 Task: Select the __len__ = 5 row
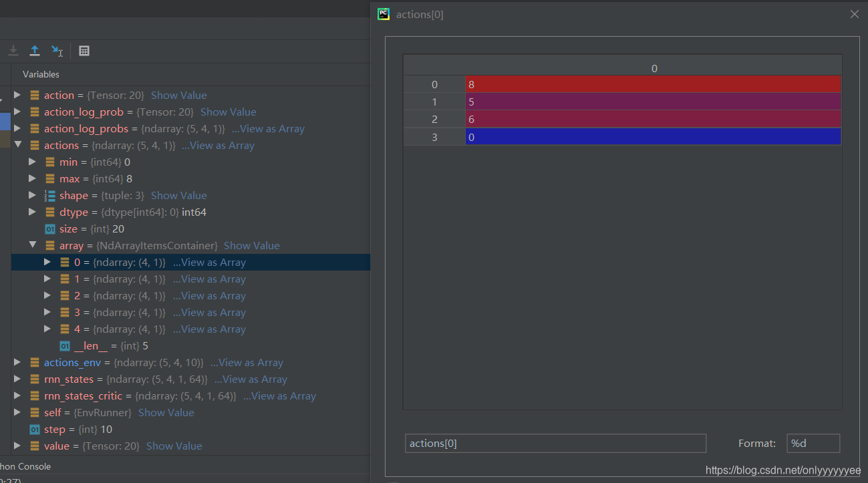click(x=190, y=346)
